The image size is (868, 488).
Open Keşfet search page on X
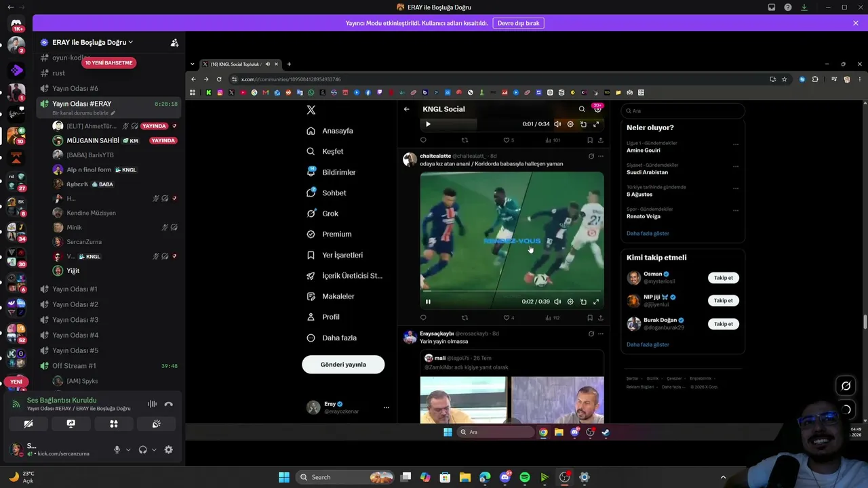click(325, 151)
